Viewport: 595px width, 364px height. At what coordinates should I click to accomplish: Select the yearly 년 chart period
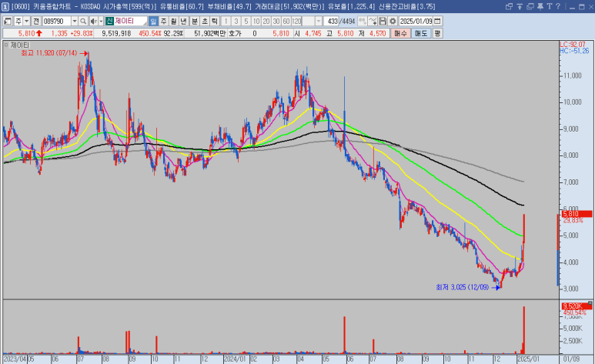[x=184, y=22]
